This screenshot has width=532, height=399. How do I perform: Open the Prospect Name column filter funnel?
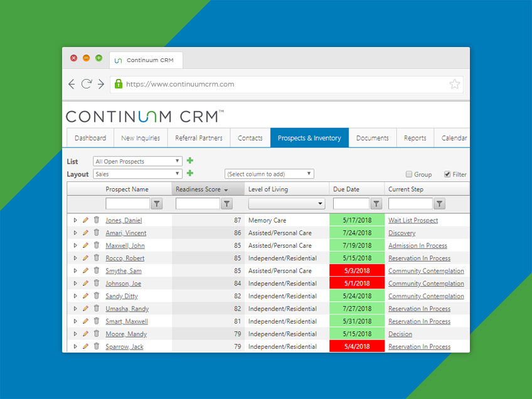coord(157,203)
